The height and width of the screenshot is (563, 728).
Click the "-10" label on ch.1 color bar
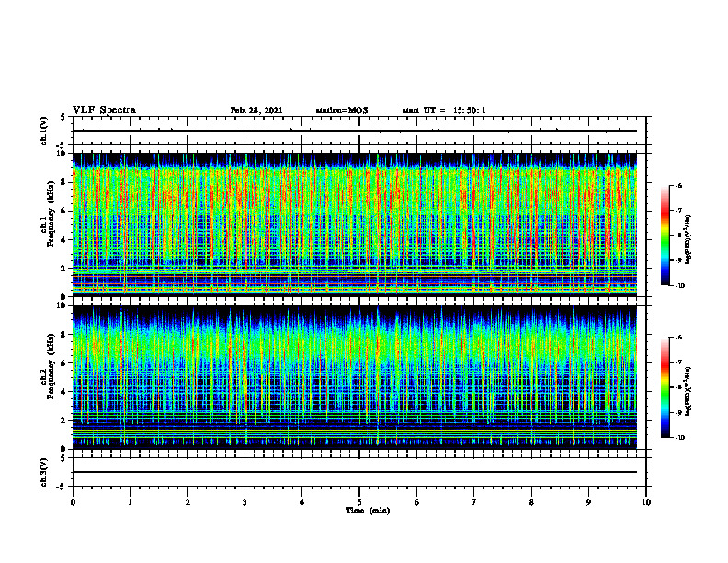(x=680, y=285)
